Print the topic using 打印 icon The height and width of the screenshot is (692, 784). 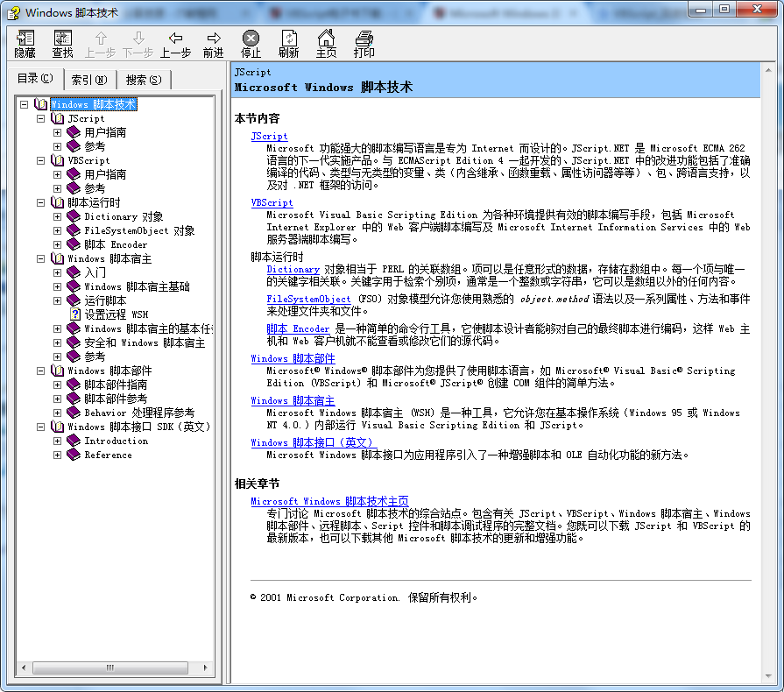pyautogui.click(x=363, y=42)
